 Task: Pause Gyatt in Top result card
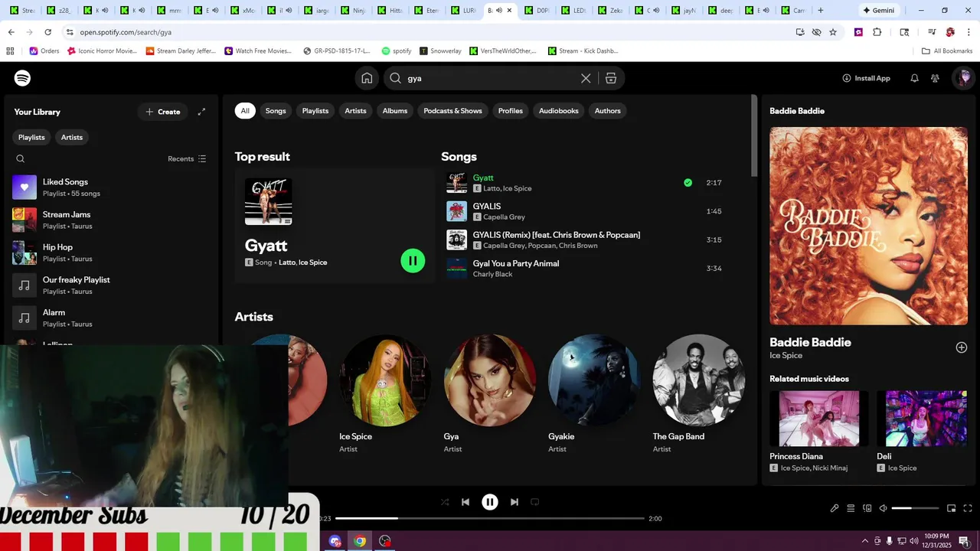point(413,261)
